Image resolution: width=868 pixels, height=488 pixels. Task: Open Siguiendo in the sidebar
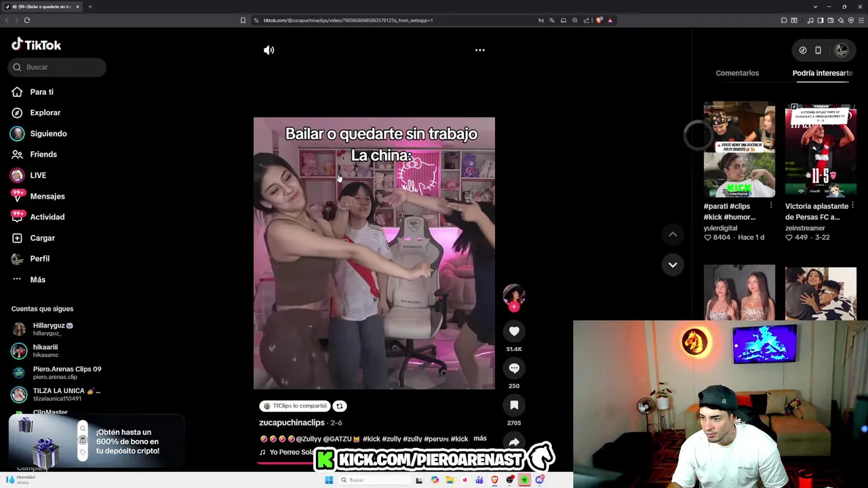(x=39, y=134)
